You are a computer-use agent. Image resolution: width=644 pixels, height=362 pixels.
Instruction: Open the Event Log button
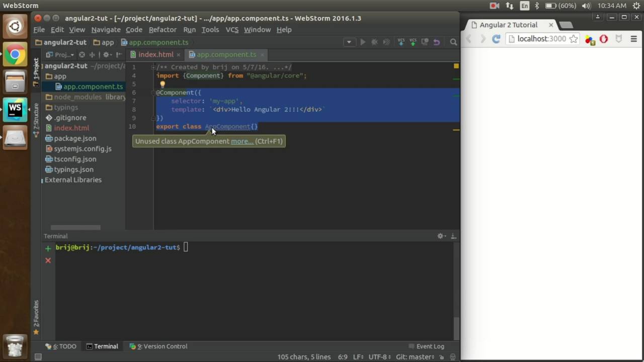coord(426,346)
